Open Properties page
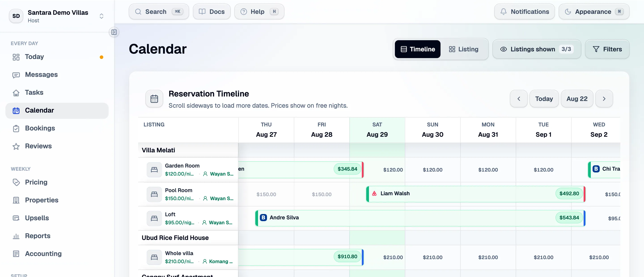The image size is (644, 277). click(x=57, y=200)
